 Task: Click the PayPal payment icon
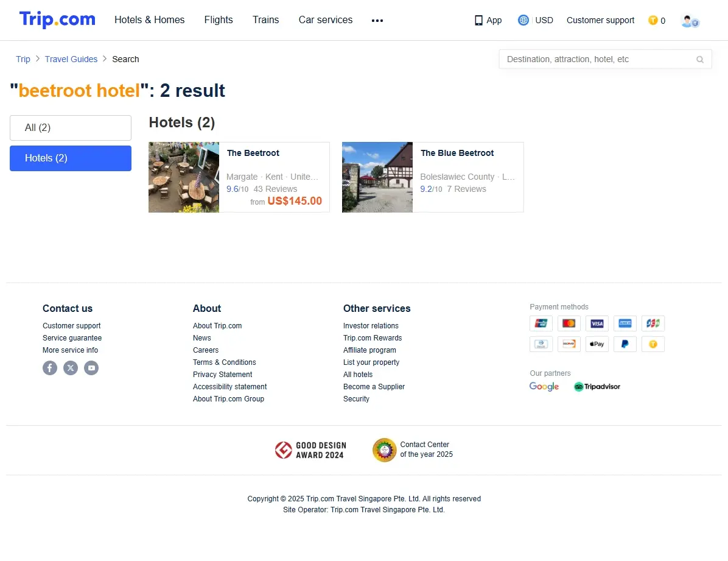625,344
